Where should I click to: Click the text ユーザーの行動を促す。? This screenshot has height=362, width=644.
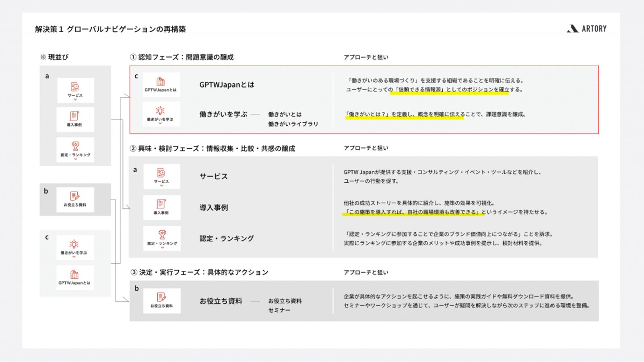tap(371, 181)
